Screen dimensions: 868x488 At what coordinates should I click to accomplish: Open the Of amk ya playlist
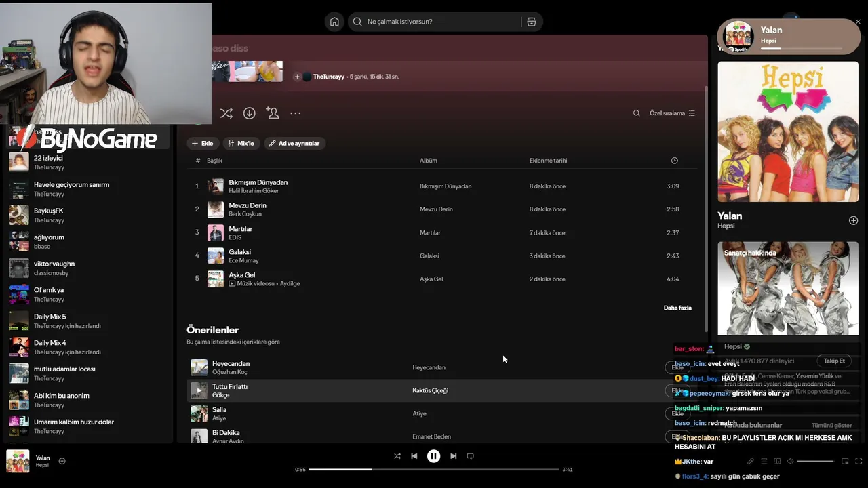[x=88, y=294]
